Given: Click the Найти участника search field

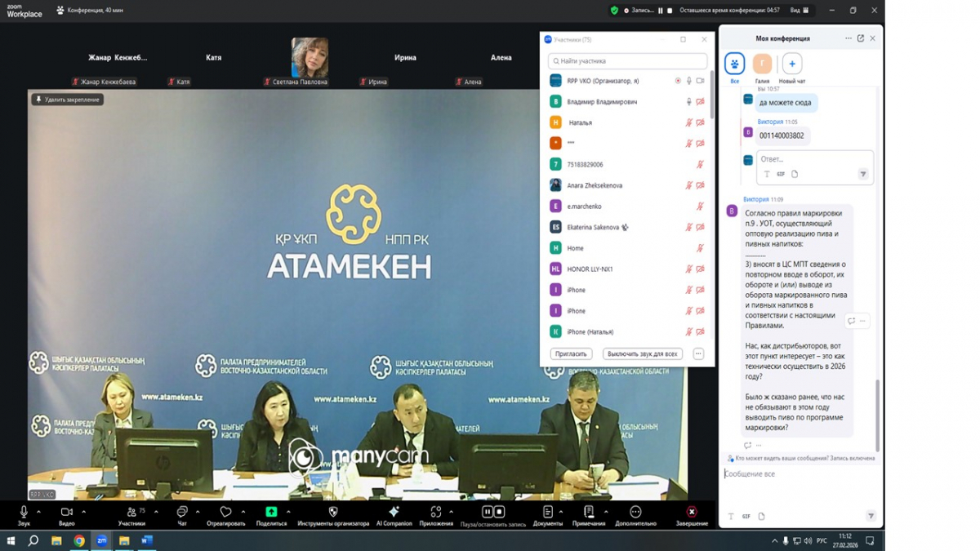Looking at the screenshot, I should click(627, 61).
